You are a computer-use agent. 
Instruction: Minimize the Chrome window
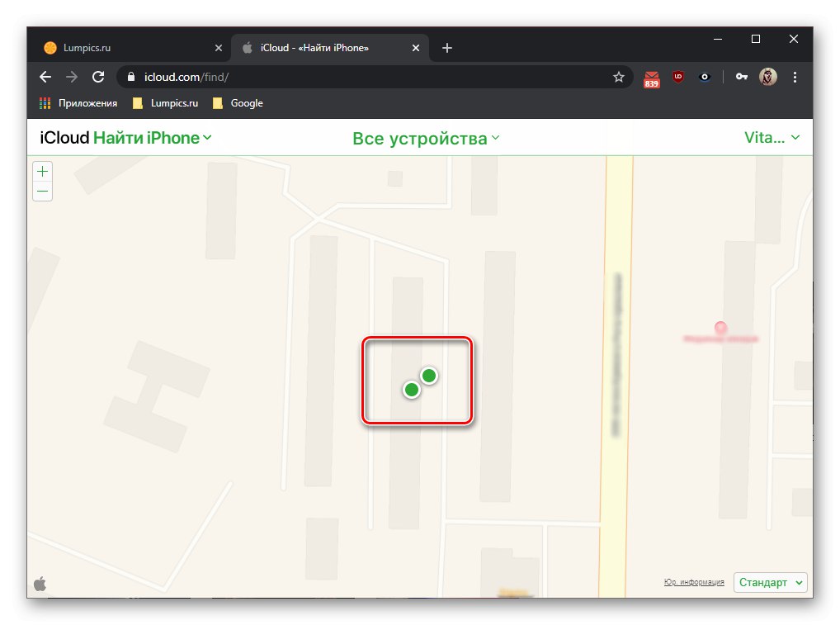718,39
